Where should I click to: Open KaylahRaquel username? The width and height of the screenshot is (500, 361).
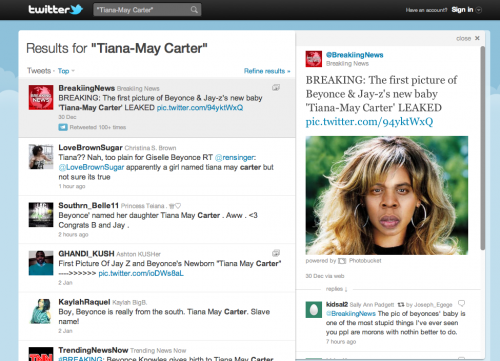tap(84, 302)
